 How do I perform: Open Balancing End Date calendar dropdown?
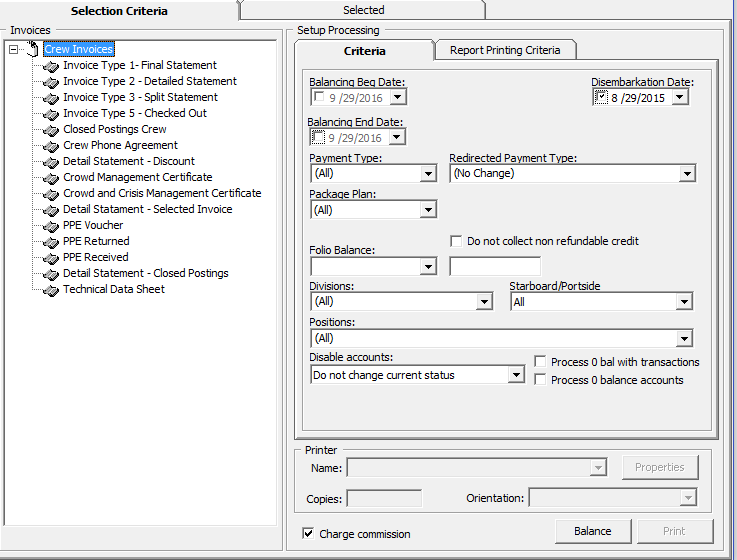pyautogui.click(x=397, y=137)
